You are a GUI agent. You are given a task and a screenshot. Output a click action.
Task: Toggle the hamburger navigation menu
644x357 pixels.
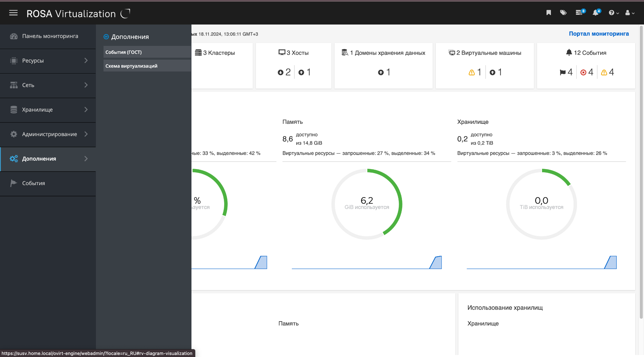pyautogui.click(x=13, y=13)
